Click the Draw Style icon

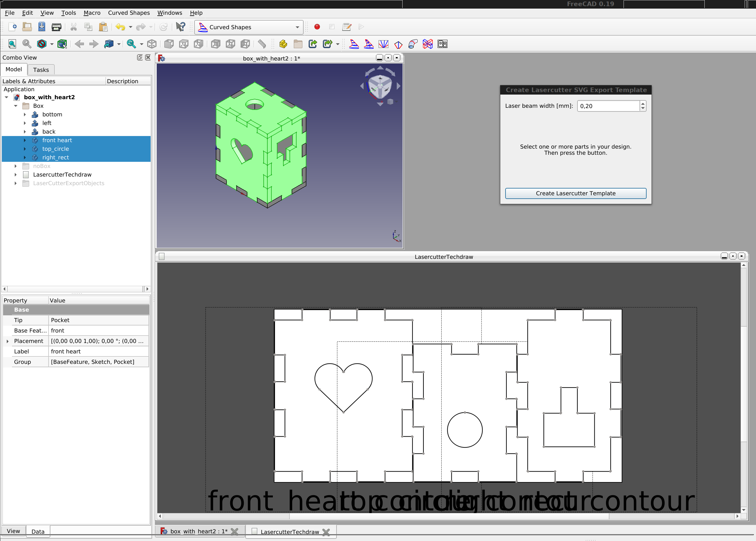[x=42, y=44]
